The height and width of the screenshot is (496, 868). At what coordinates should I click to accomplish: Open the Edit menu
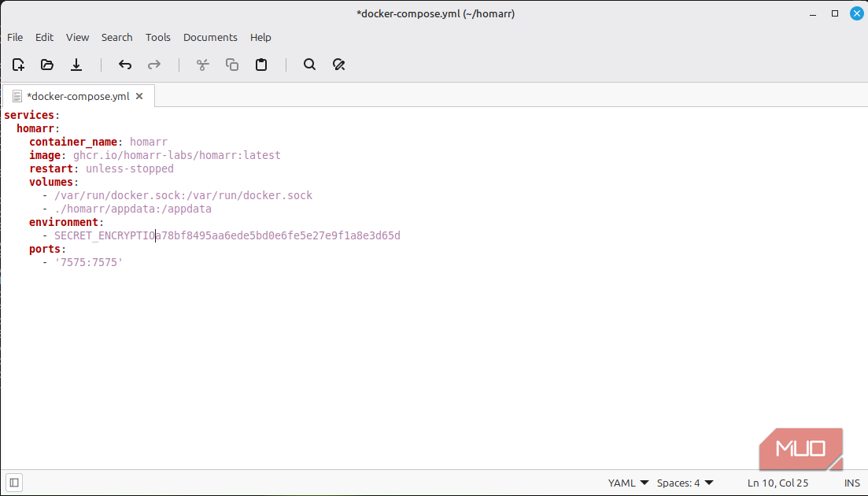[x=44, y=38]
